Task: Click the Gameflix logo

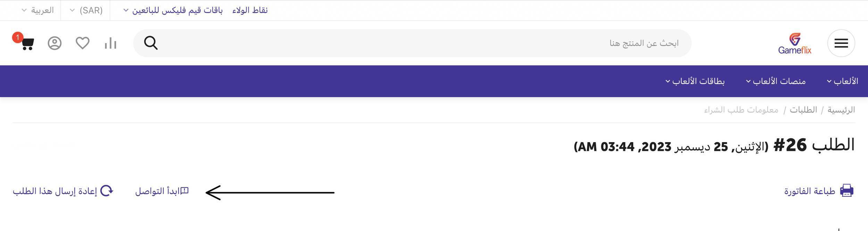Action: pyautogui.click(x=794, y=44)
